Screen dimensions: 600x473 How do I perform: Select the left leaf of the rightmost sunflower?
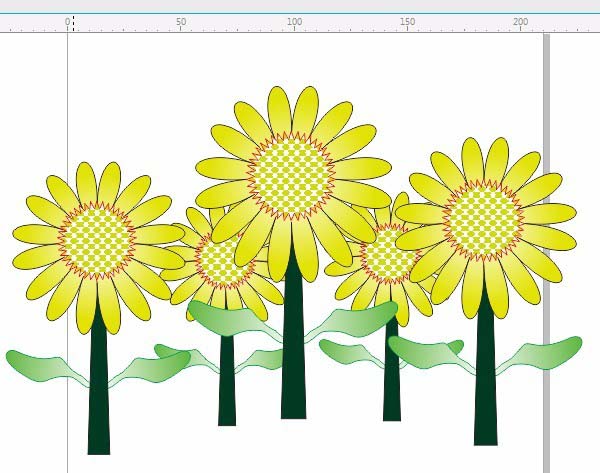coord(432,355)
